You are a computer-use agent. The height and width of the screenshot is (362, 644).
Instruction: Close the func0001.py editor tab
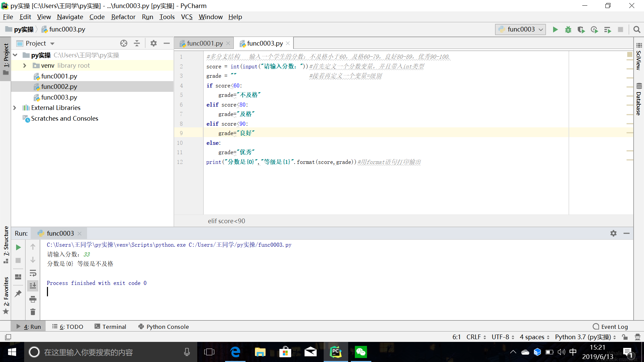228,43
